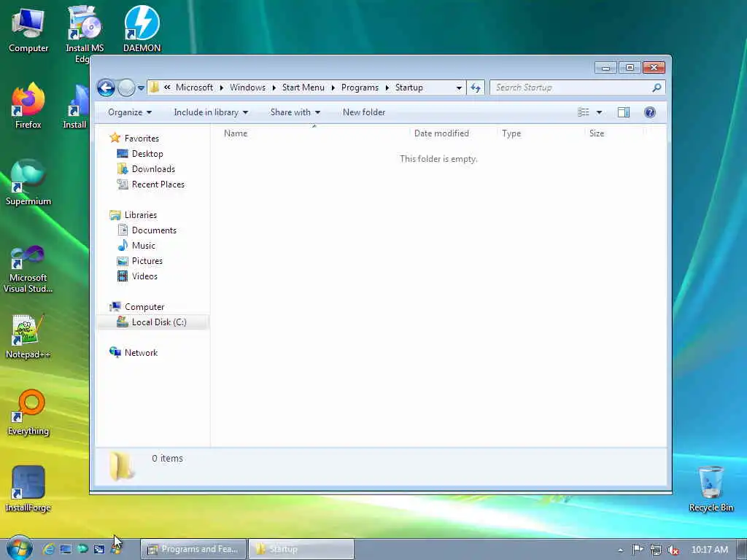Viewport: 747px width, 560px height.
Task: Select the InstallForge desktop shortcut
Action: coord(28,489)
